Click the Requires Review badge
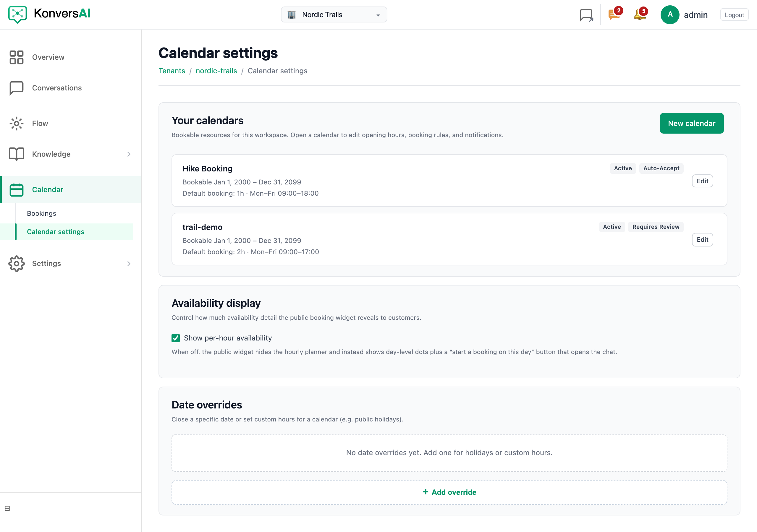757x532 pixels. pos(656,227)
